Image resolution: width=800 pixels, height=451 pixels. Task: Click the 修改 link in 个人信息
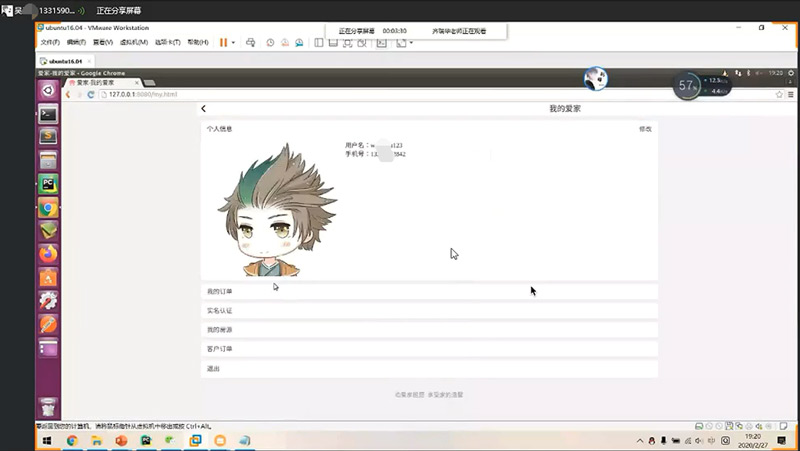coord(645,129)
